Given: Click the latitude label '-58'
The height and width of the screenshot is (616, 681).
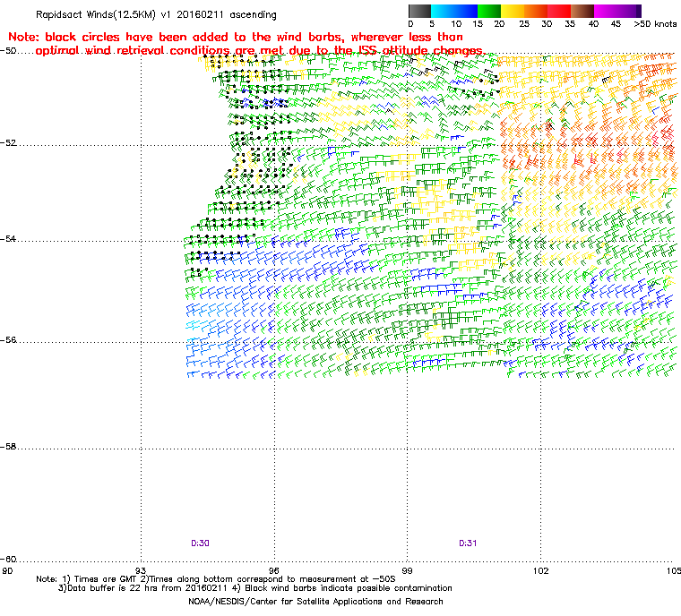Looking at the screenshot, I should (8, 447).
